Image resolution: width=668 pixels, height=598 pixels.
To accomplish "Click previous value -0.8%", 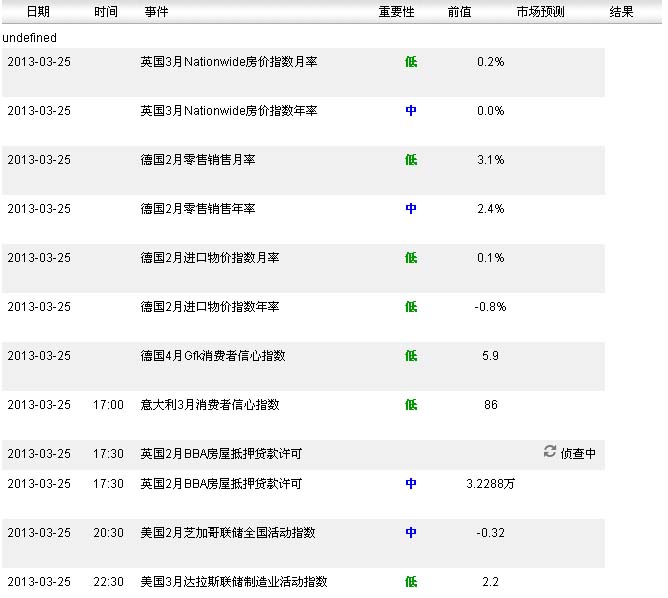I will tap(490, 307).
